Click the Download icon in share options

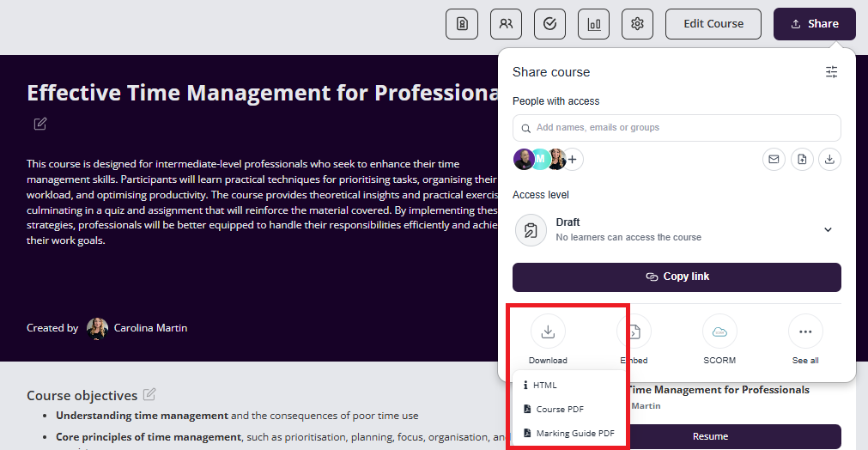548,331
